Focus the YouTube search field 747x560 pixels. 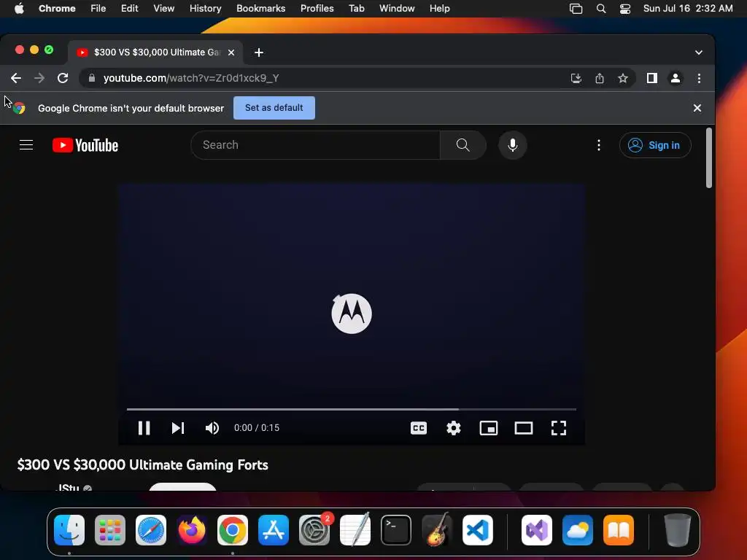click(315, 145)
